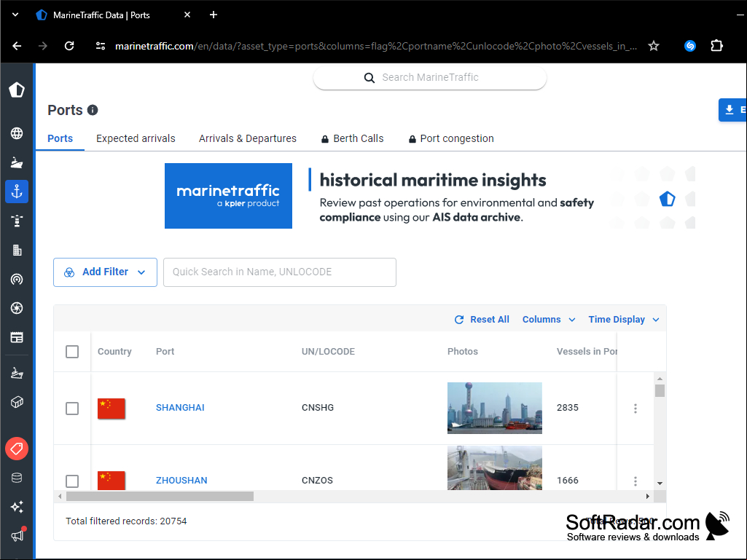Switch to the Expected arrivals tab
This screenshot has width=747, height=560.
coord(136,138)
